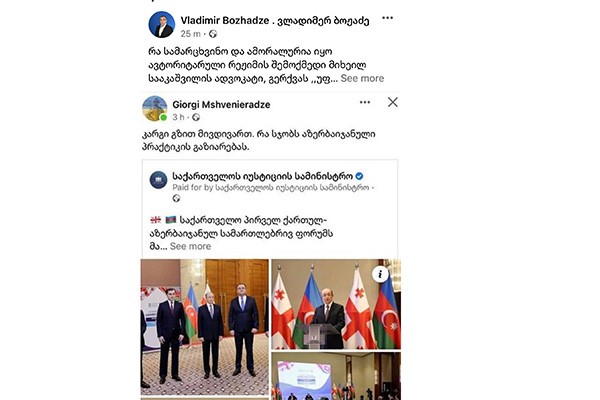
Task: Open photo of three men standing
Action: pyautogui.click(x=205, y=327)
